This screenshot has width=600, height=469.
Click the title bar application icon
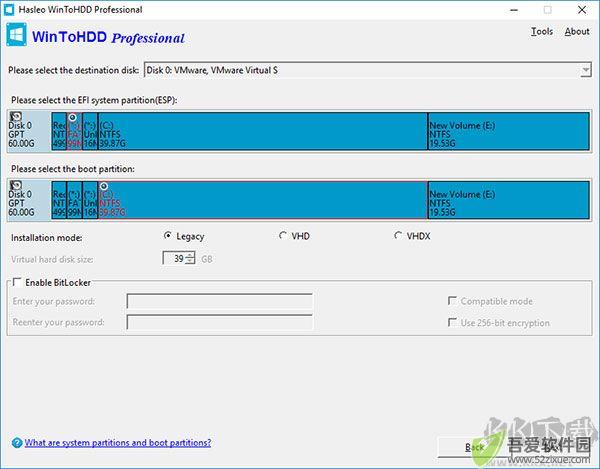pos(9,10)
